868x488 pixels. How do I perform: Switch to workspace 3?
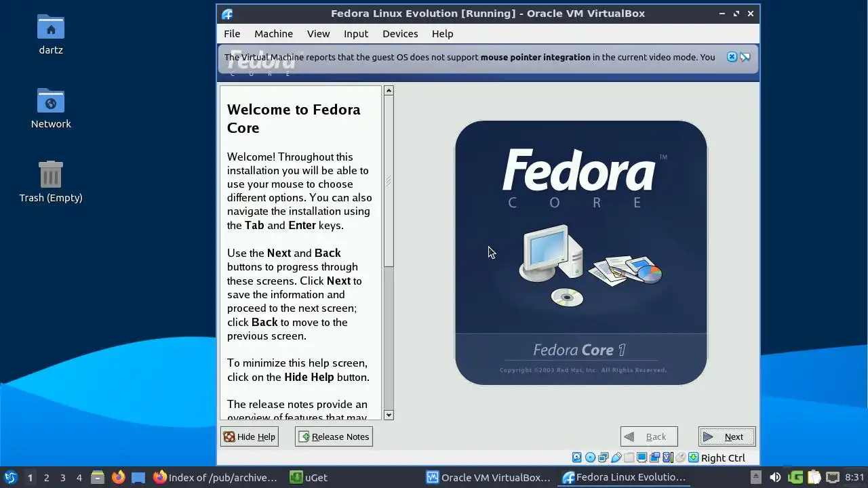tap(63, 477)
